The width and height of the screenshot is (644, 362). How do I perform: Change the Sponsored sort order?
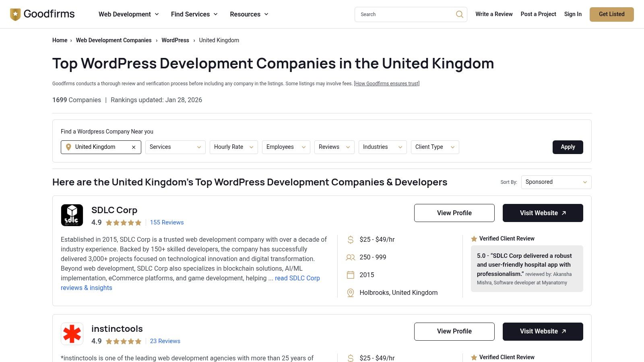coord(556,182)
